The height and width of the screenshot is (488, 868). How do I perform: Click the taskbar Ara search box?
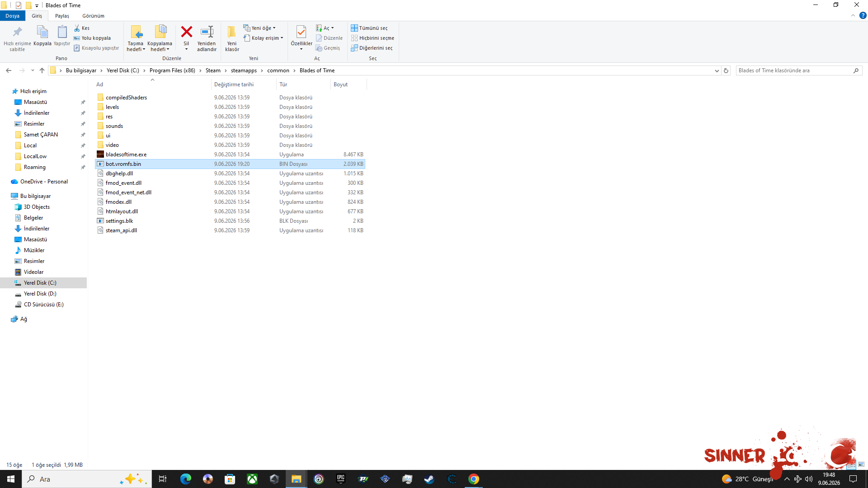(x=87, y=479)
